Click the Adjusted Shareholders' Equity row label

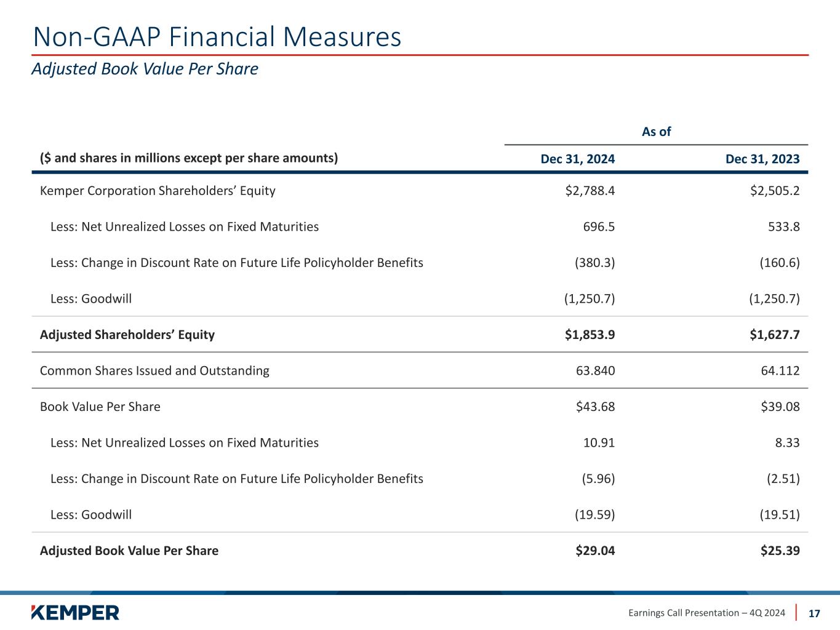click(127, 335)
